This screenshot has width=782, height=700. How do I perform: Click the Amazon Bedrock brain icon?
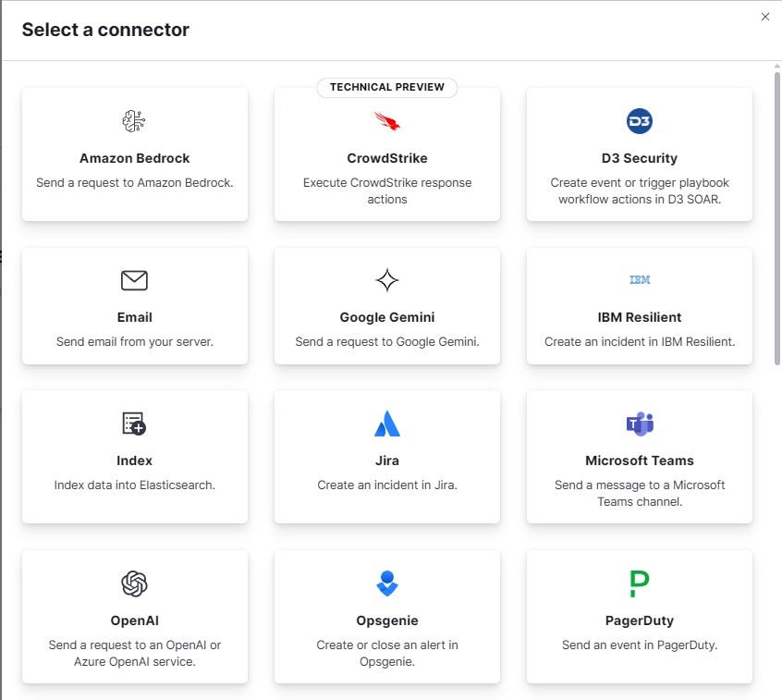click(x=134, y=121)
